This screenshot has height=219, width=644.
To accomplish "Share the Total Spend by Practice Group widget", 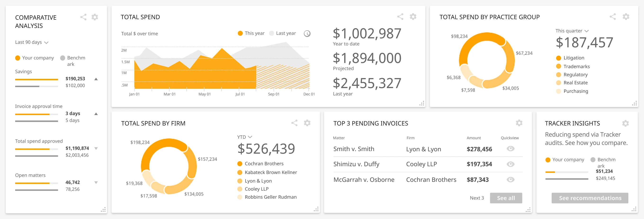I will tap(613, 17).
